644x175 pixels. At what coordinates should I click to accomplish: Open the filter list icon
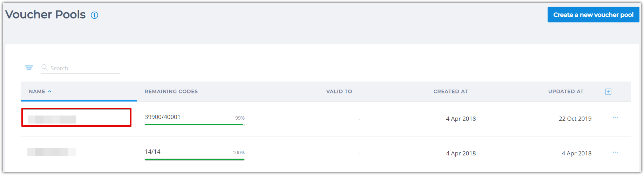coord(29,68)
